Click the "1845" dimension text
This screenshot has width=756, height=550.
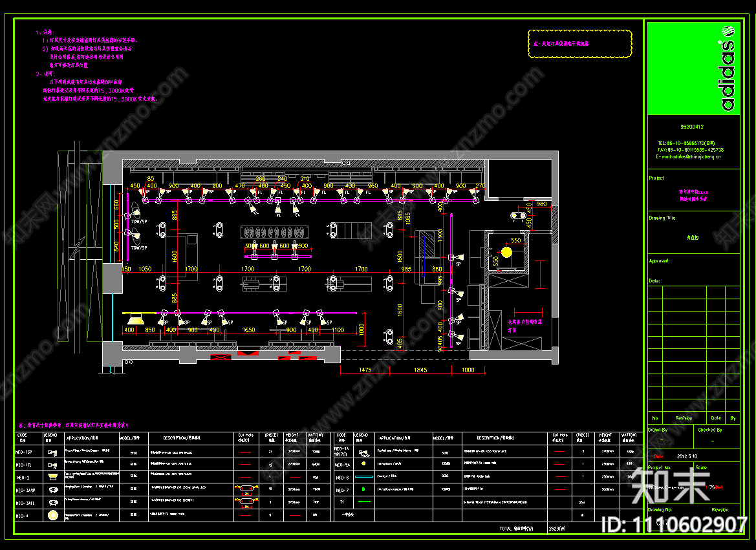pos(420,370)
